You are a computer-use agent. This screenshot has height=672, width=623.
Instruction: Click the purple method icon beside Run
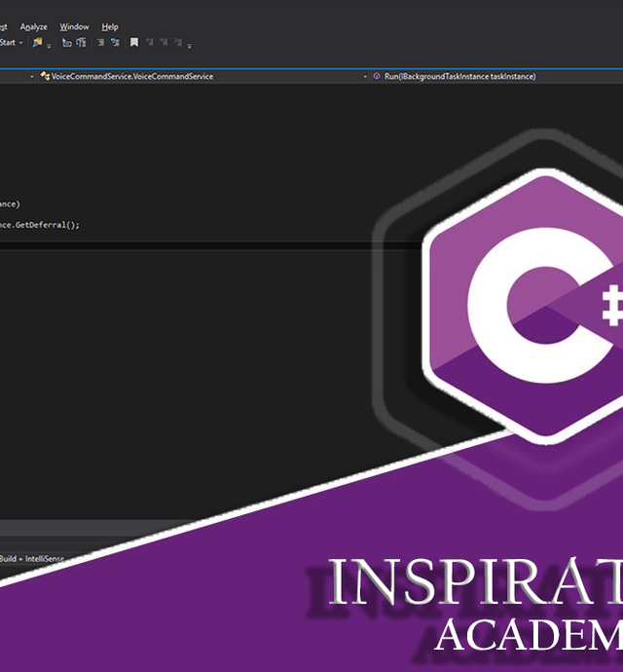click(x=377, y=76)
